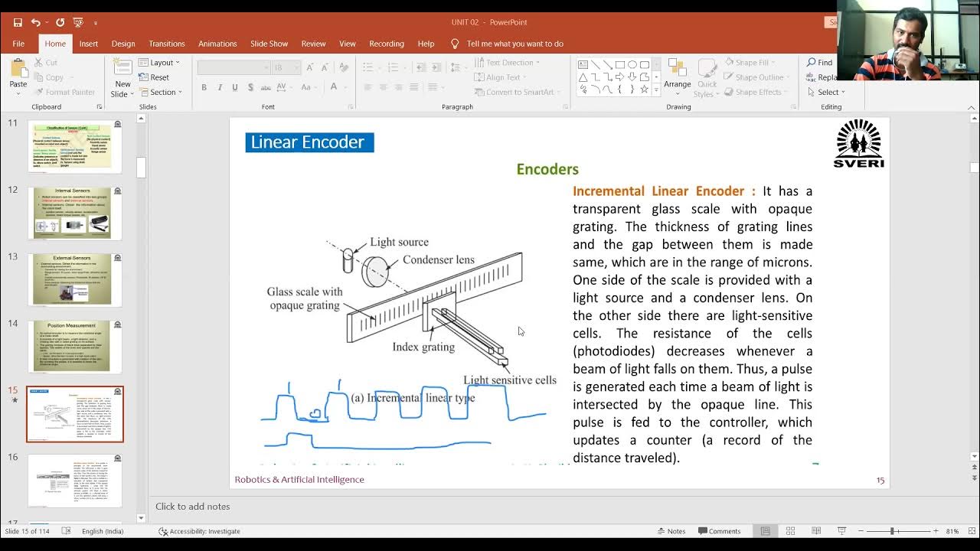
Task: Open the Layout dropdown
Action: pos(159,63)
